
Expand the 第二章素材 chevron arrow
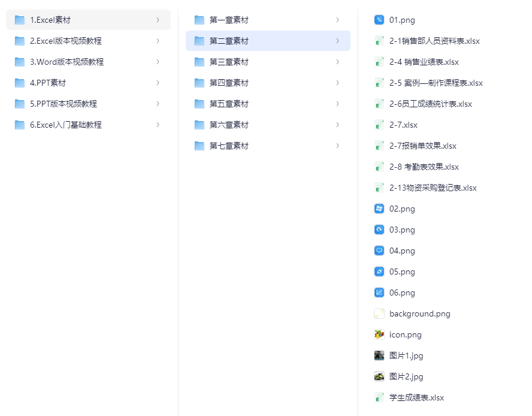(337, 41)
